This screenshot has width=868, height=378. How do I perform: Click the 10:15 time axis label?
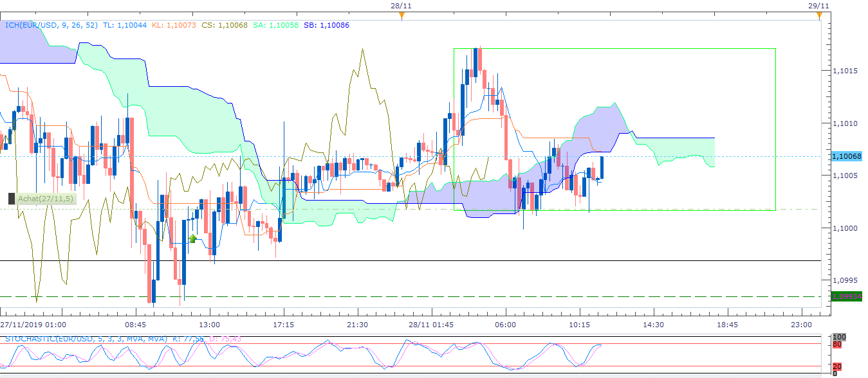point(579,325)
